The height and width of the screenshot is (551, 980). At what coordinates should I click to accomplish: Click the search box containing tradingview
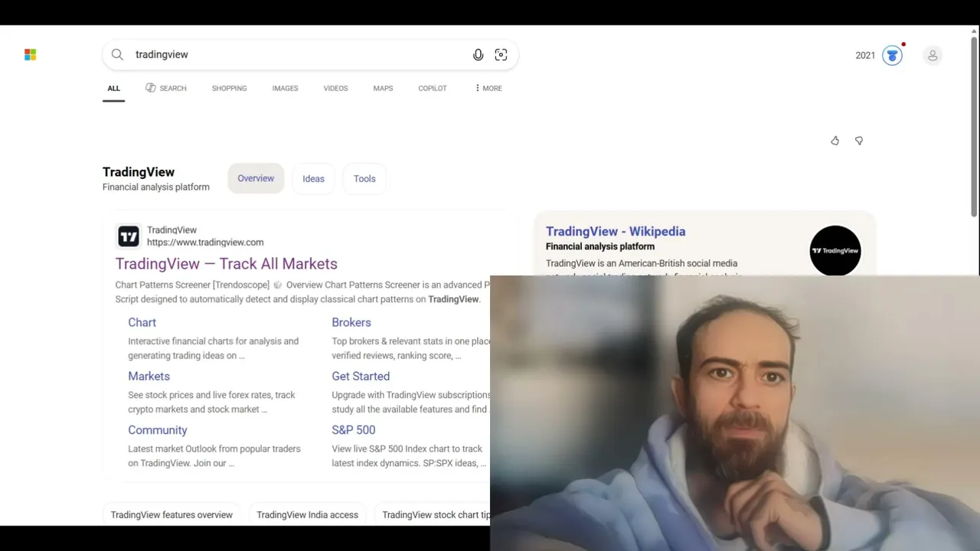(310, 54)
